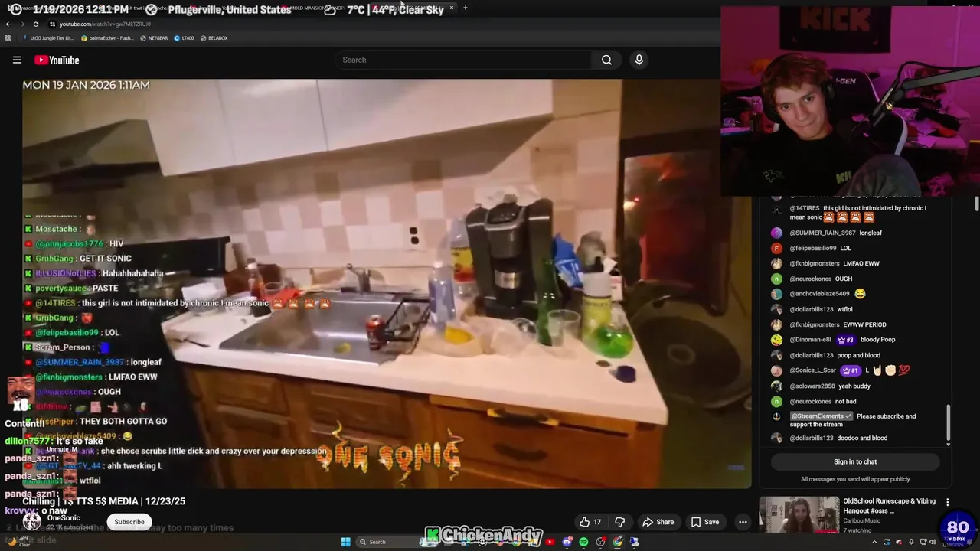Go back with the browser back arrow
Image resolution: width=980 pixels, height=551 pixels.
(x=8, y=24)
